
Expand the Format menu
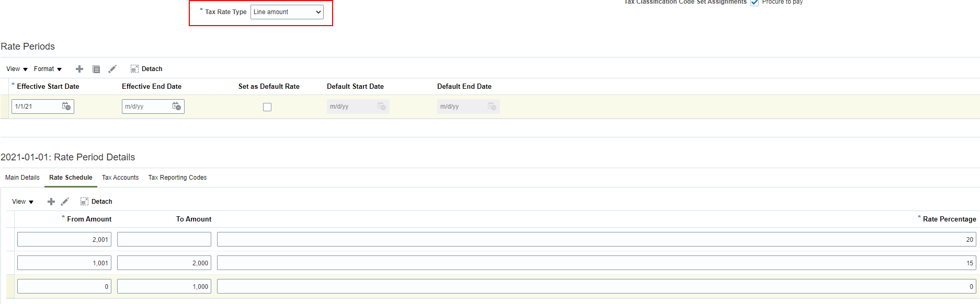(x=48, y=69)
